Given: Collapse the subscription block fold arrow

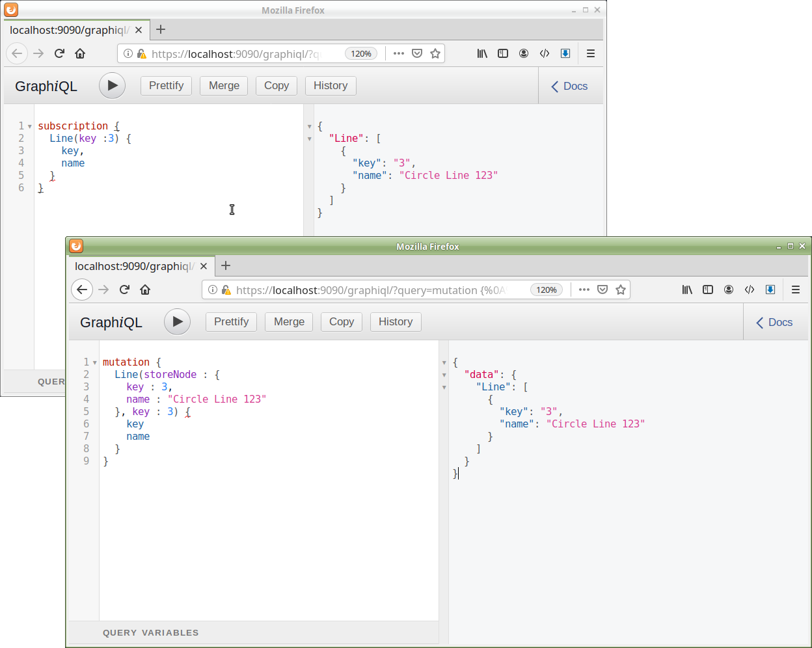Looking at the screenshot, I should pyautogui.click(x=30, y=126).
